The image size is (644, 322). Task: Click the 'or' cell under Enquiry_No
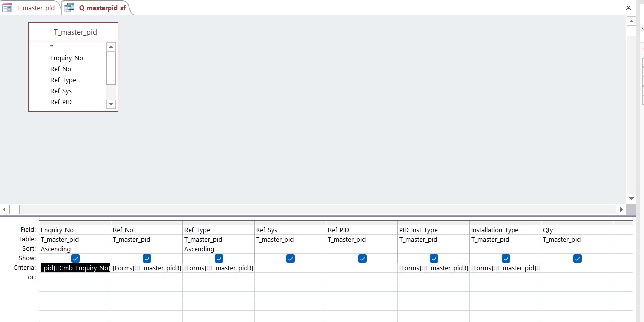click(75, 277)
